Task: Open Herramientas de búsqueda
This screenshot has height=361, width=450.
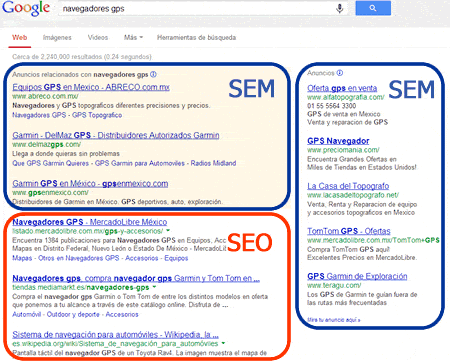Action: point(196,37)
